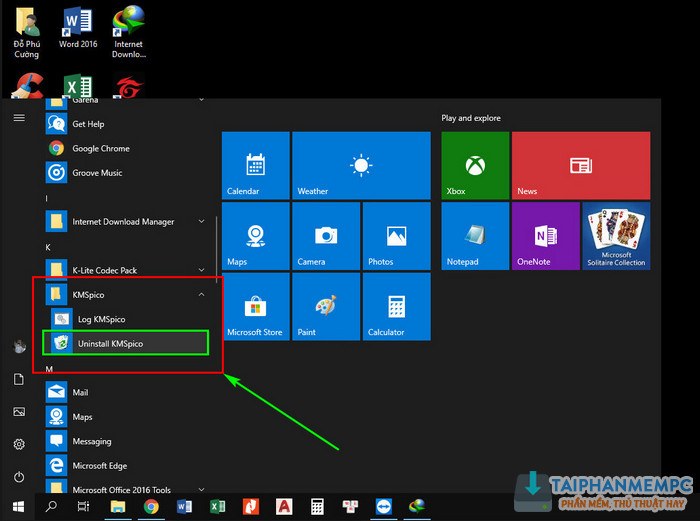700x521 pixels.
Task: Open Groove Music from the app list
Action: tap(125, 173)
